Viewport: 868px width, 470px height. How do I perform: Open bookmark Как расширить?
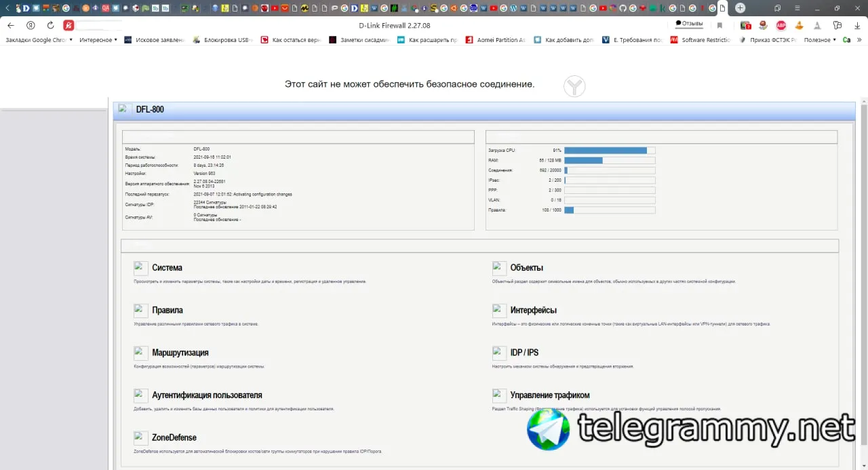tap(427, 40)
